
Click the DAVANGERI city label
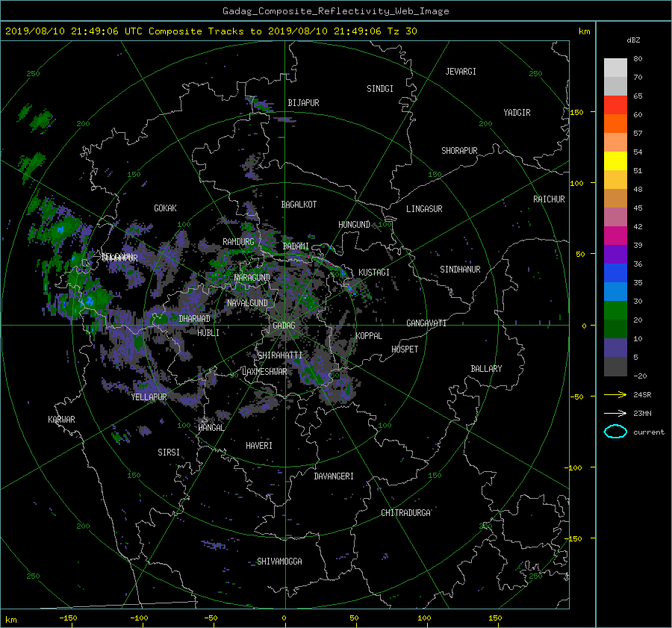click(x=334, y=476)
